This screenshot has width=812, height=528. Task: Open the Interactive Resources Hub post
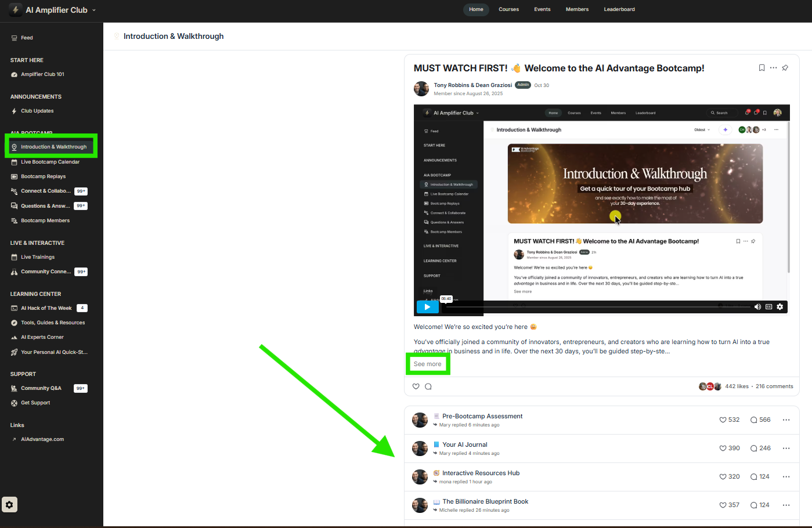coord(481,473)
